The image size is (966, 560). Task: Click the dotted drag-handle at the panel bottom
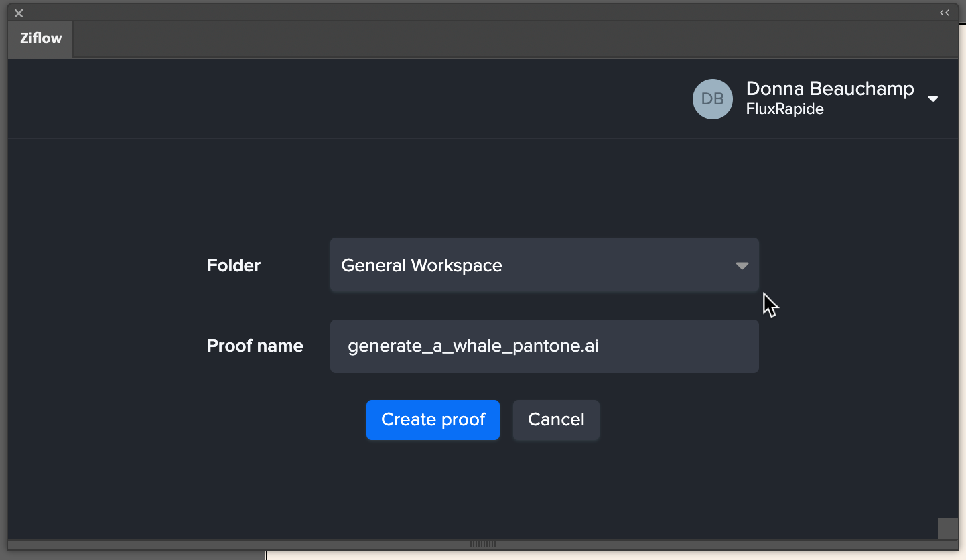pos(483,544)
